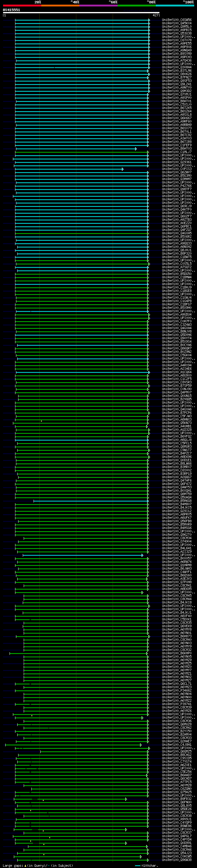Screen dimensions: 197x868
Task: Choose hit UniRef100_Q6K667
Action: 177,118
